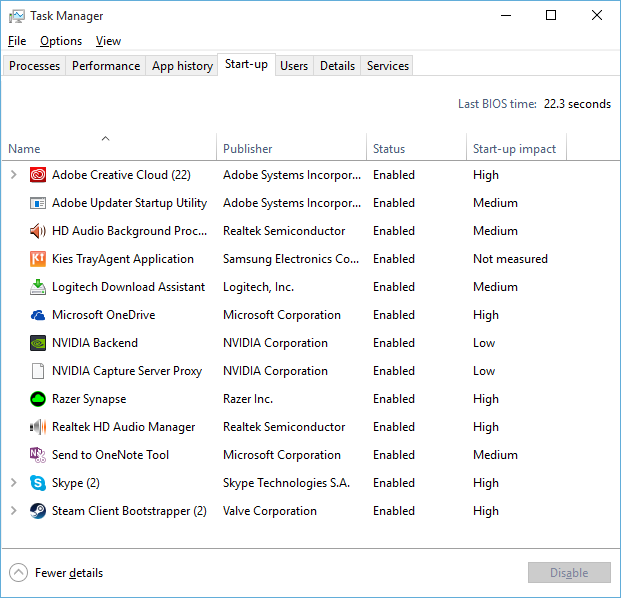Click the Logitech, Inc. publisher cell
The image size is (621, 598).
tap(258, 287)
